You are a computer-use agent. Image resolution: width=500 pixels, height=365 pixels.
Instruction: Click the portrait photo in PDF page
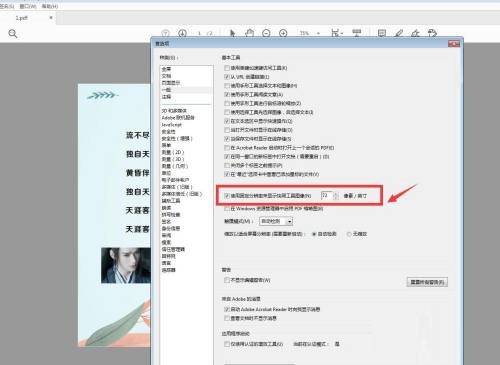point(126,265)
